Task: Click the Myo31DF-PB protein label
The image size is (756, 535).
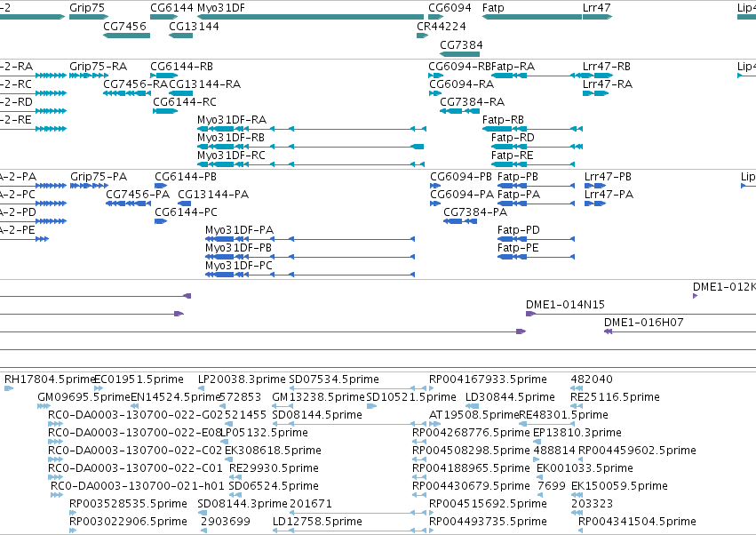Action: [239, 248]
